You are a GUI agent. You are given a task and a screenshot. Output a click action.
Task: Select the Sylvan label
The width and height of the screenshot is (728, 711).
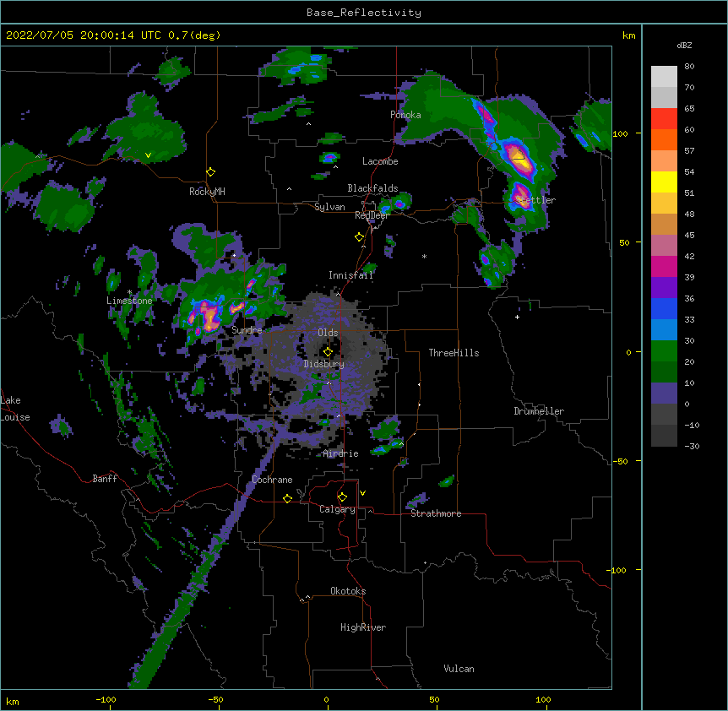tap(329, 207)
